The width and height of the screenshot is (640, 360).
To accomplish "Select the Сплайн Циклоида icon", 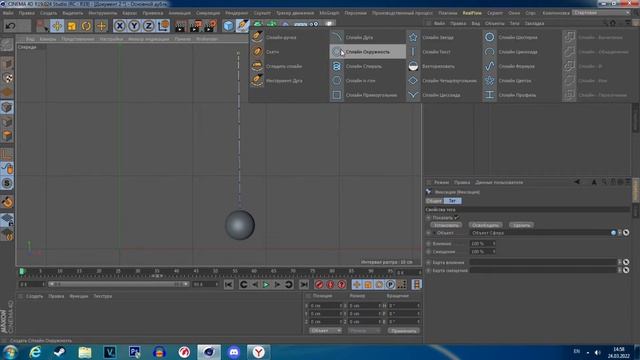I will coord(489,52).
